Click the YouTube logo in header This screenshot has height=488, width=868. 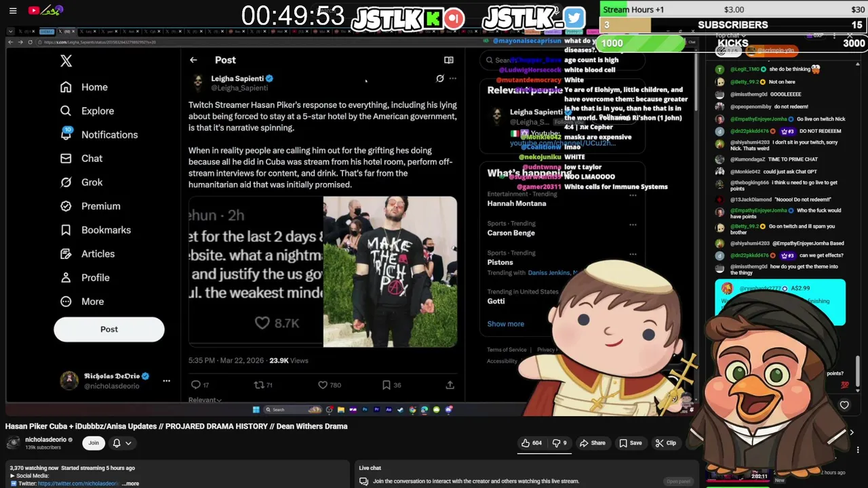(46, 10)
